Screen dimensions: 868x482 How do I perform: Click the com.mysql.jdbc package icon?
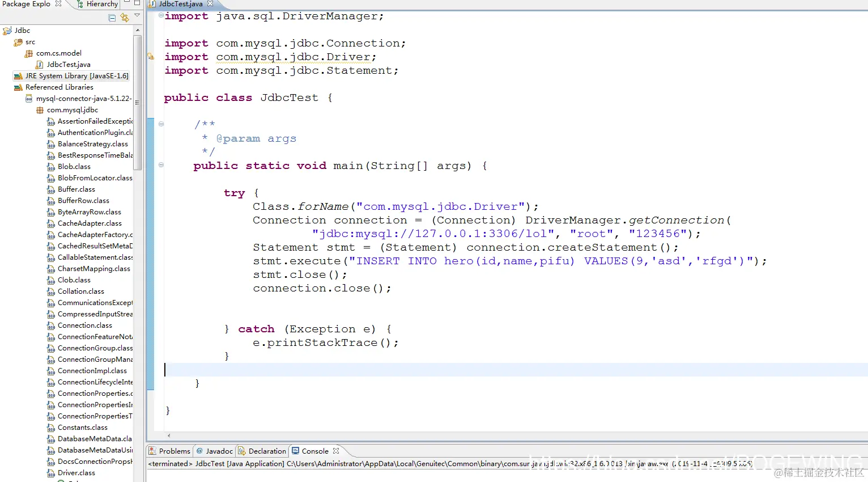point(40,110)
